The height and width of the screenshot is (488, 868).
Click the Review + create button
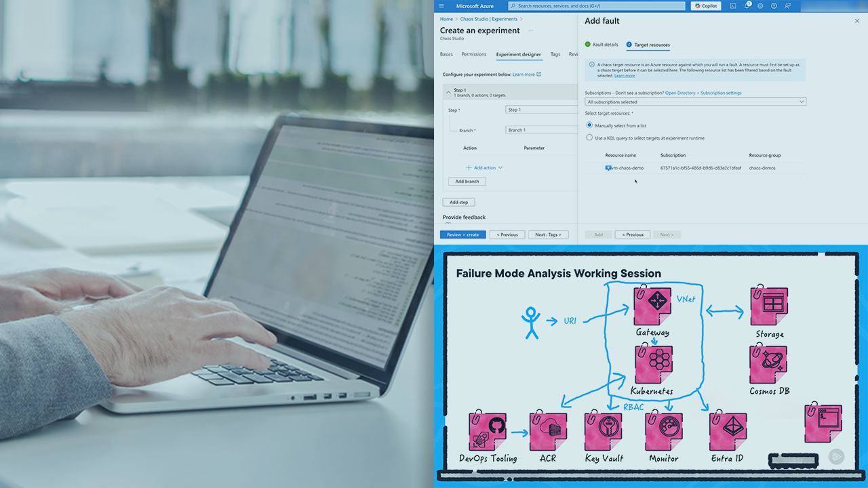click(x=462, y=235)
